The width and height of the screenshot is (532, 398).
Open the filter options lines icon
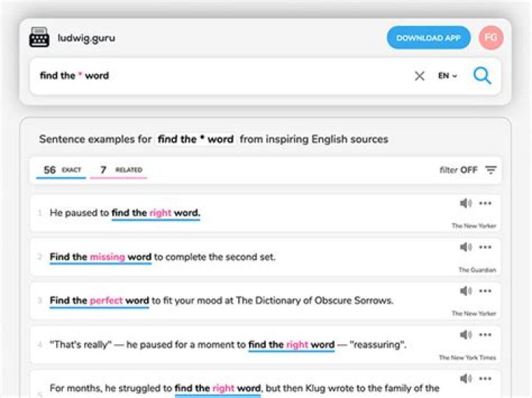pyautogui.click(x=491, y=170)
